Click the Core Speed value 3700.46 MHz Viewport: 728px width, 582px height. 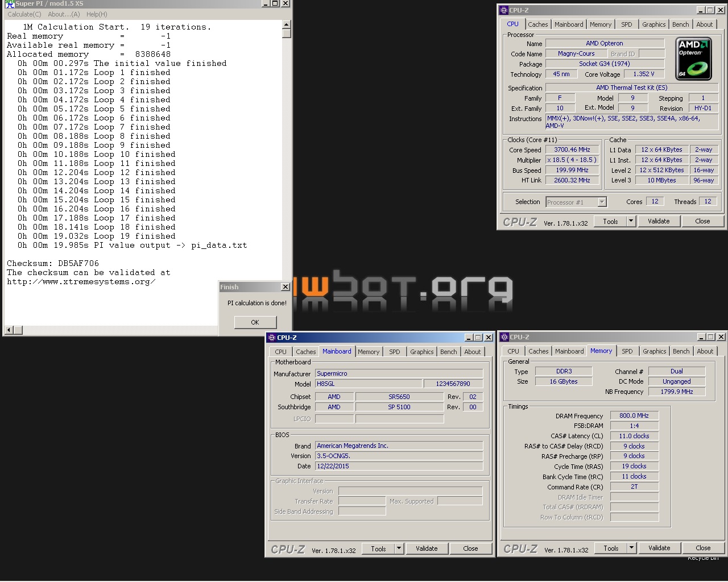tap(572, 150)
